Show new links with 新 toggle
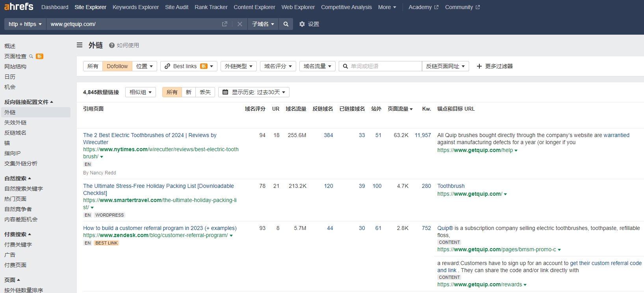 coord(189,92)
